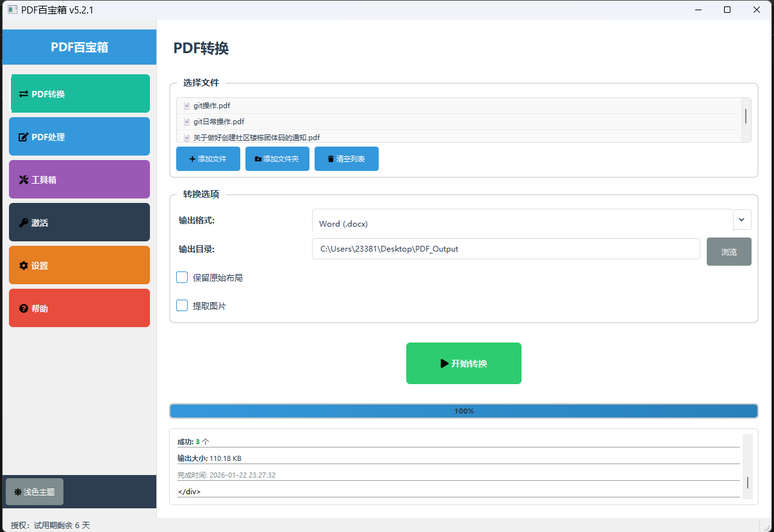Enable the 保留原始布局 checkbox

[182, 277]
